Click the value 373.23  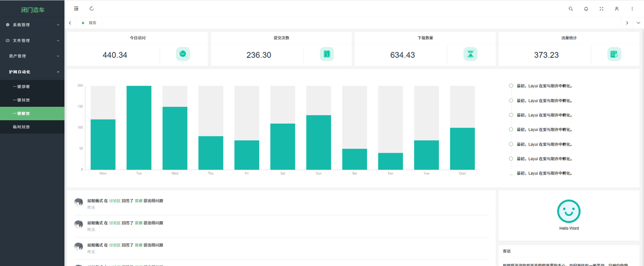click(546, 55)
